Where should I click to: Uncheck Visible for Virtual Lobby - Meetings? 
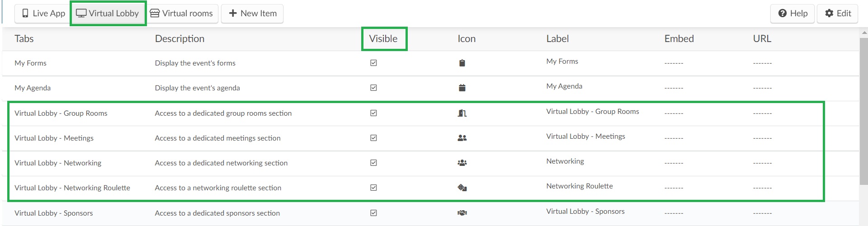(373, 138)
